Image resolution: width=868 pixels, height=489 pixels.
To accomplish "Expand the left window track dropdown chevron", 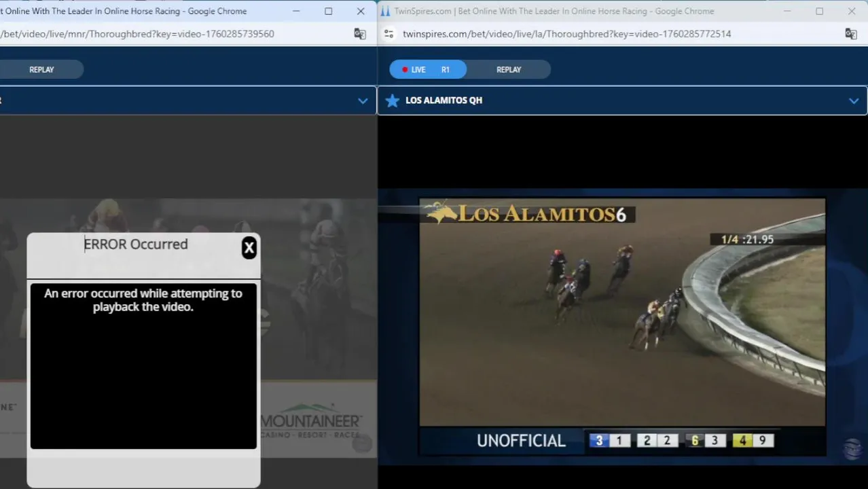I will click(x=363, y=101).
